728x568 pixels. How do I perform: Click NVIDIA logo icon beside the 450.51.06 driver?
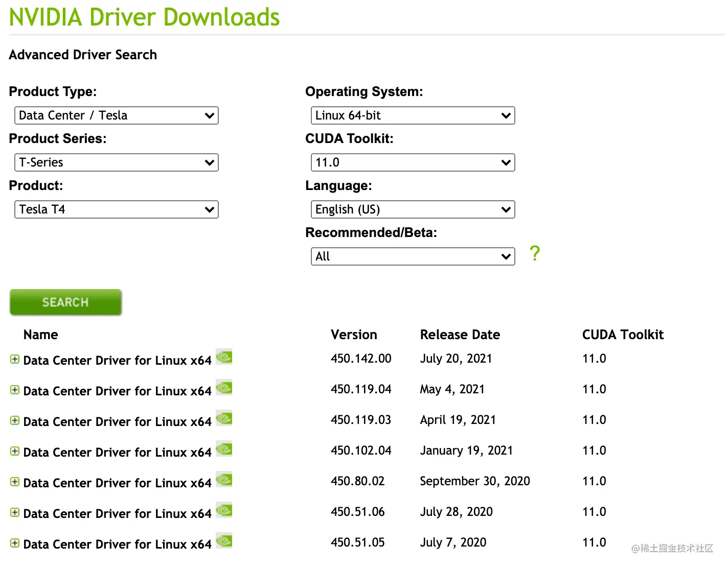(x=224, y=510)
